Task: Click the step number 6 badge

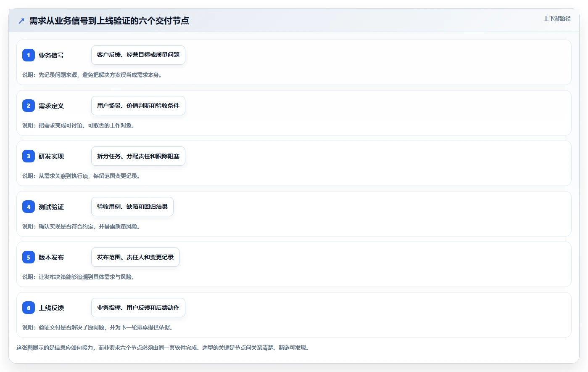Action: [x=29, y=308]
